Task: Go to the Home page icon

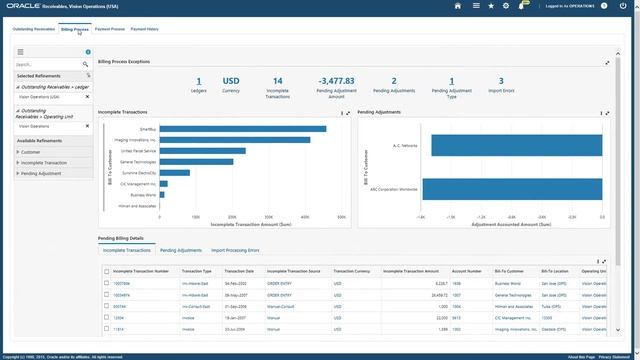Action: [x=458, y=6]
